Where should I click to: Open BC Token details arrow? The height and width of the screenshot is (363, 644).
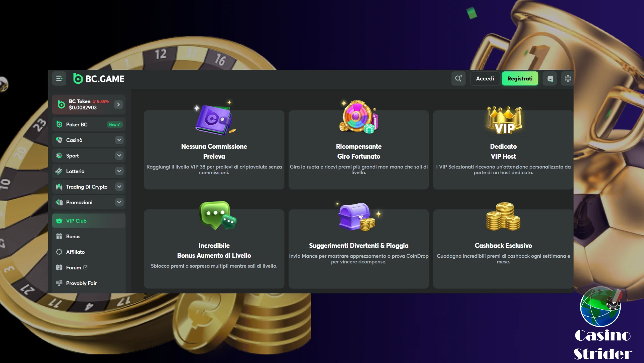point(118,104)
